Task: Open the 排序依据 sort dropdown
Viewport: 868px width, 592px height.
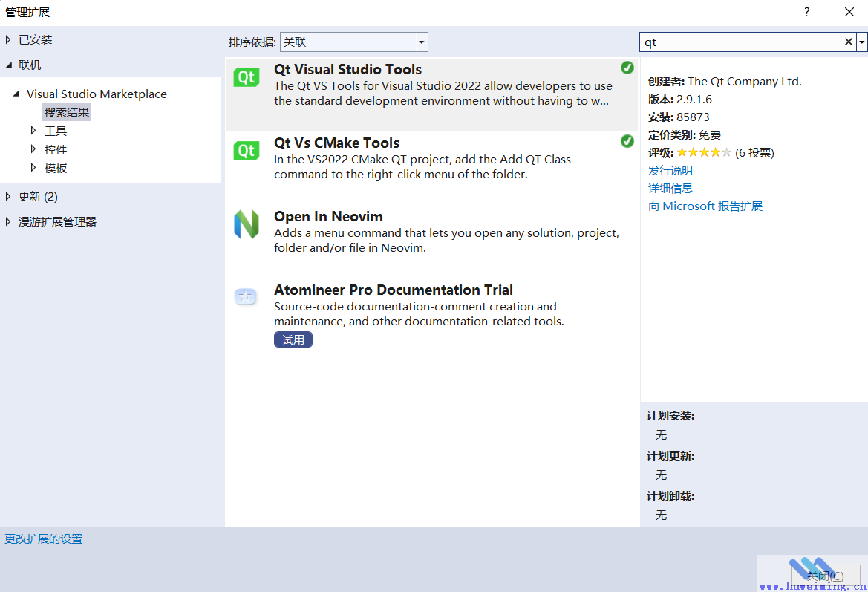Action: pos(353,42)
